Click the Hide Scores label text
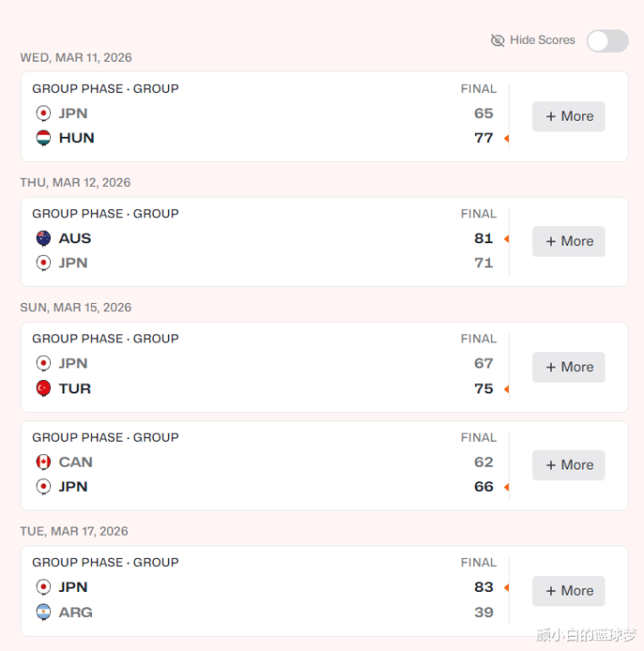The height and width of the screenshot is (651, 644). (x=542, y=40)
